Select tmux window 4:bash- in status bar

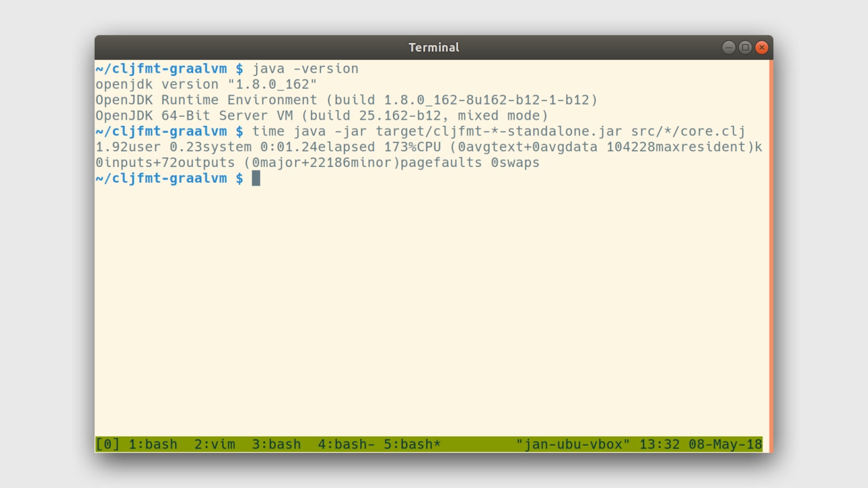click(x=346, y=444)
